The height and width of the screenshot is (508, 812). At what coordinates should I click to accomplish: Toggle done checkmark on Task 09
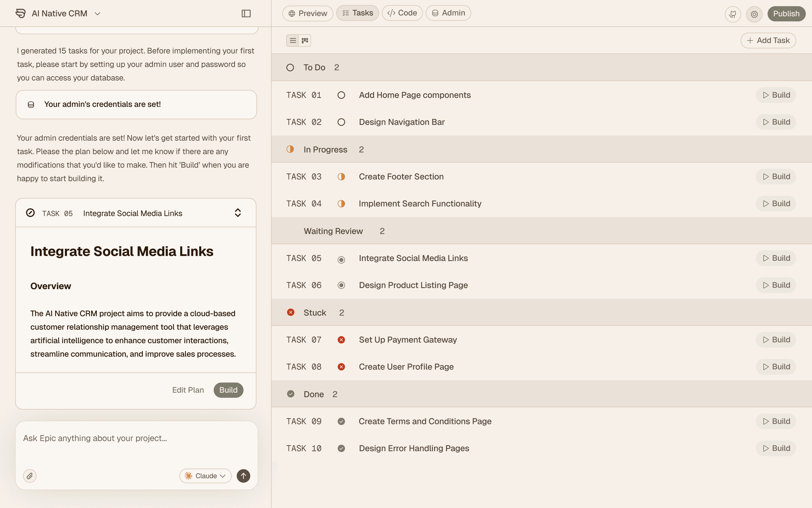pyautogui.click(x=341, y=421)
